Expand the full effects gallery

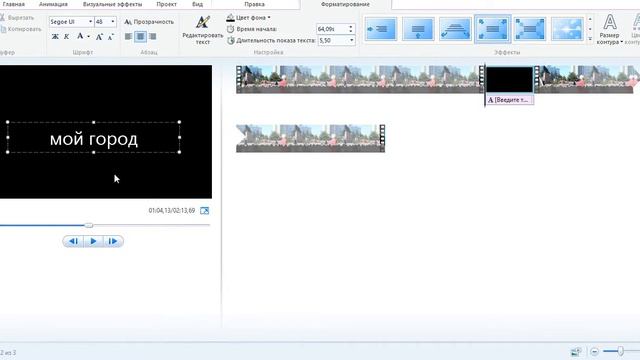pyautogui.click(x=590, y=39)
